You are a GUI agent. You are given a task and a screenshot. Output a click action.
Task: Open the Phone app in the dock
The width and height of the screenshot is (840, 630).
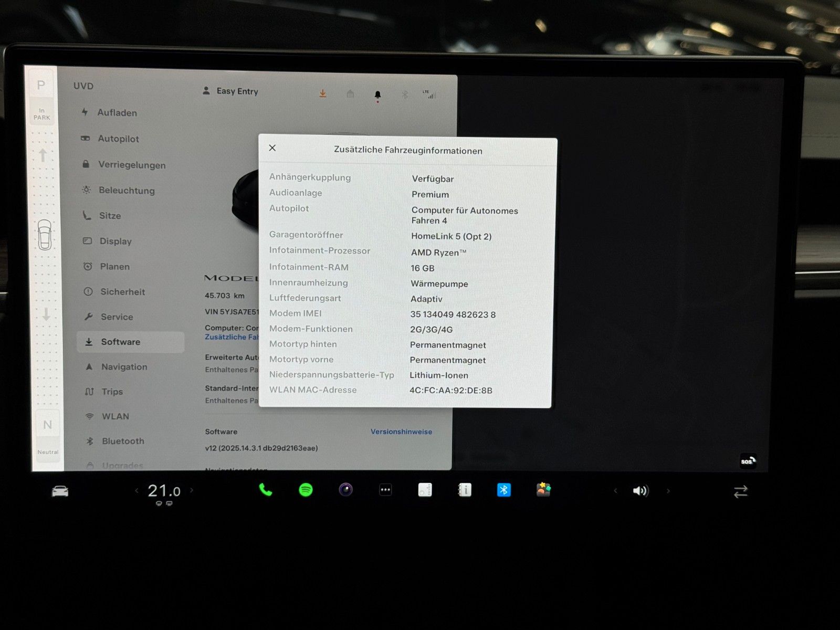pos(266,490)
